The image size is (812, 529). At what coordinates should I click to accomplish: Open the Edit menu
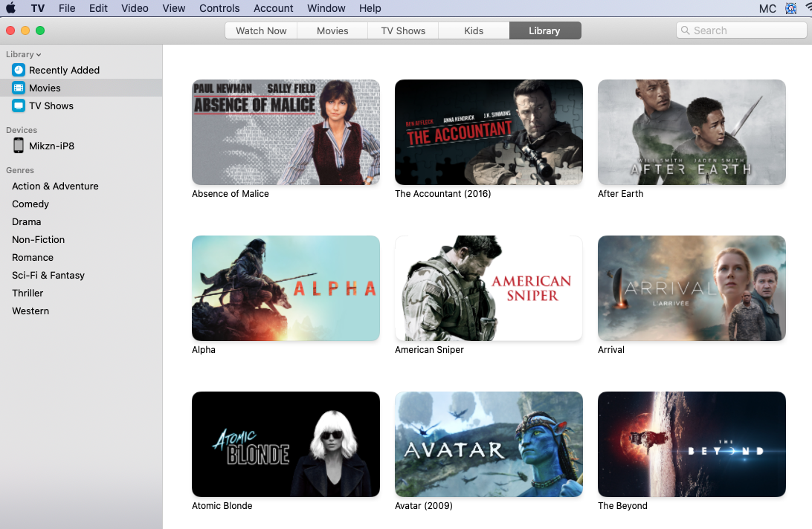point(98,8)
